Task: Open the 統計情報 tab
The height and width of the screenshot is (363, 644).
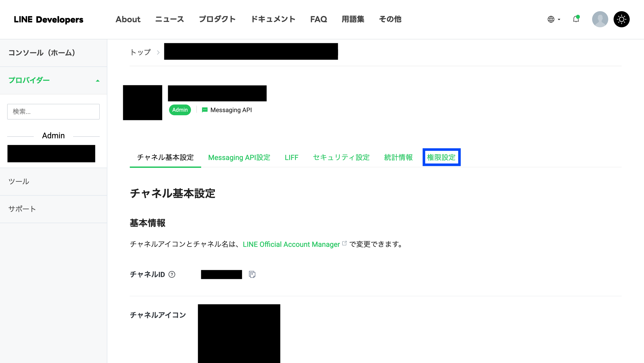Action: coord(398,157)
